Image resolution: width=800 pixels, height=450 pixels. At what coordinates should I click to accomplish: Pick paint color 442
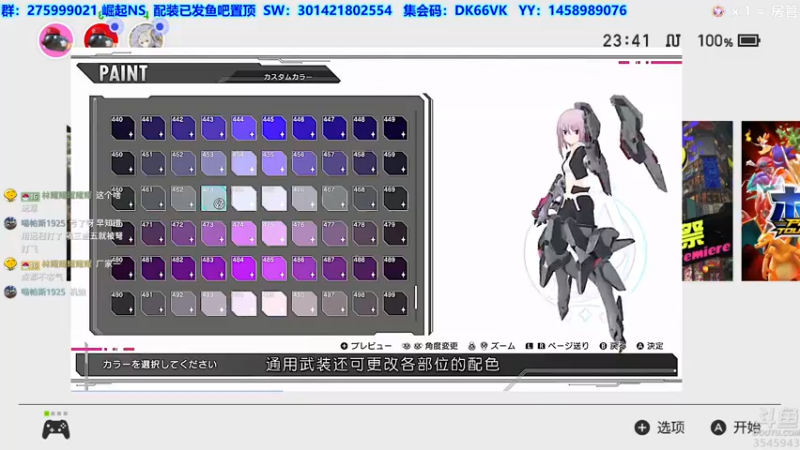(x=183, y=128)
